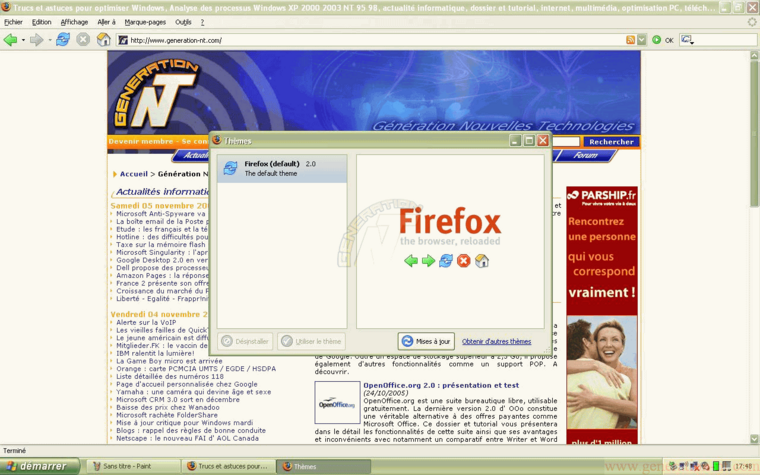
Task: Click the Back arrow in the browser toolbar
Action: [x=10, y=40]
